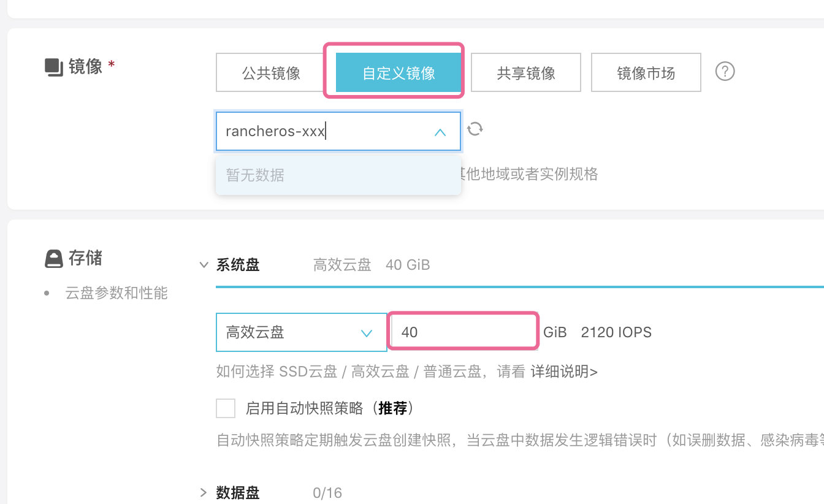Click the rancheros-xxx image search field

click(x=325, y=131)
